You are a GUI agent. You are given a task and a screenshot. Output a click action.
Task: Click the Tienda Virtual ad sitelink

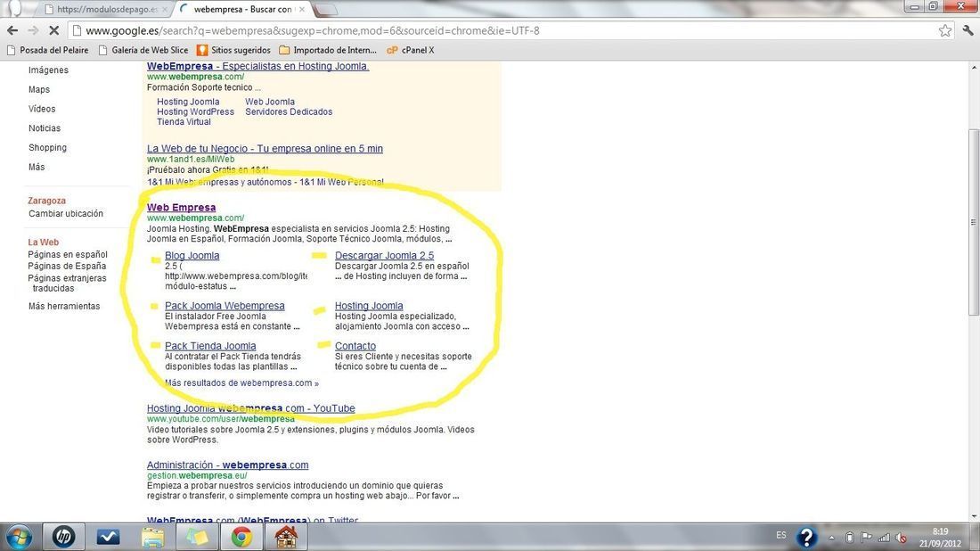[x=184, y=122]
